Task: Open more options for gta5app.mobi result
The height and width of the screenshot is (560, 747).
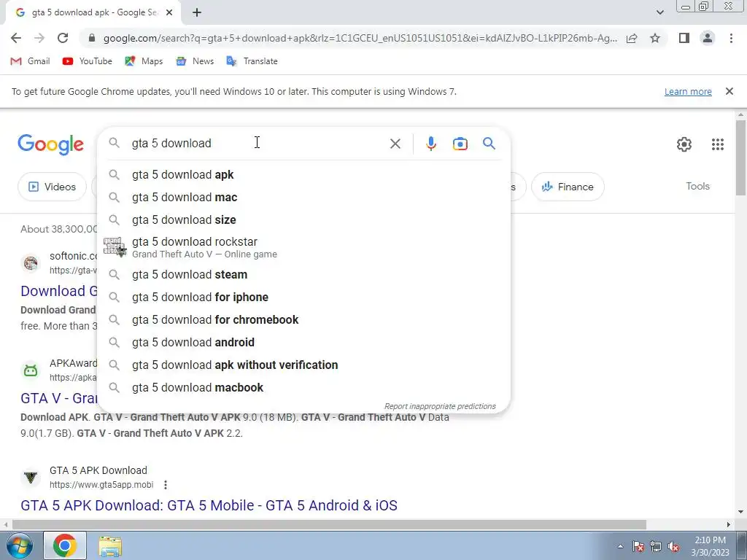Action: point(166,485)
